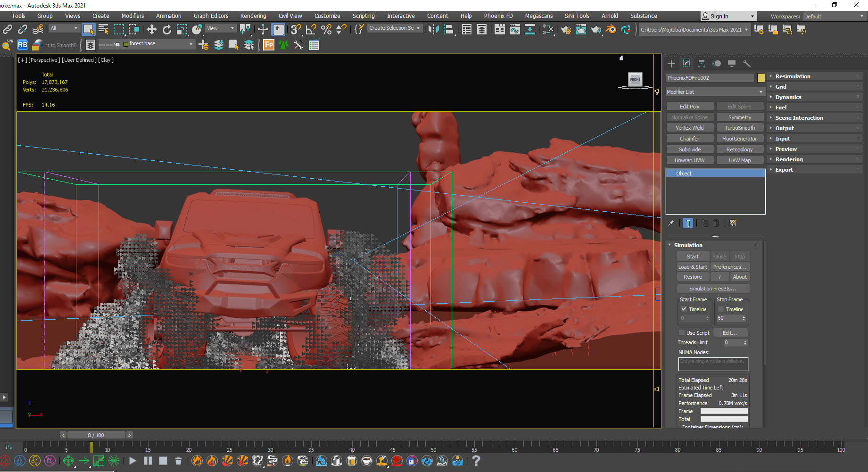Click the orange Blender-style icon in toolbar
Image resolution: width=868 pixels, height=472 pixels.
tap(611, 29)
